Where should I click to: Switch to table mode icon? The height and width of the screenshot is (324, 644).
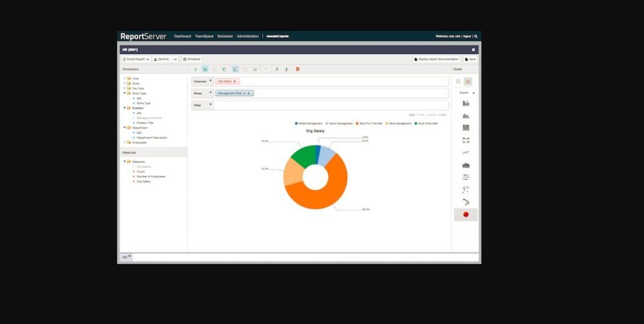pos(458,81)
